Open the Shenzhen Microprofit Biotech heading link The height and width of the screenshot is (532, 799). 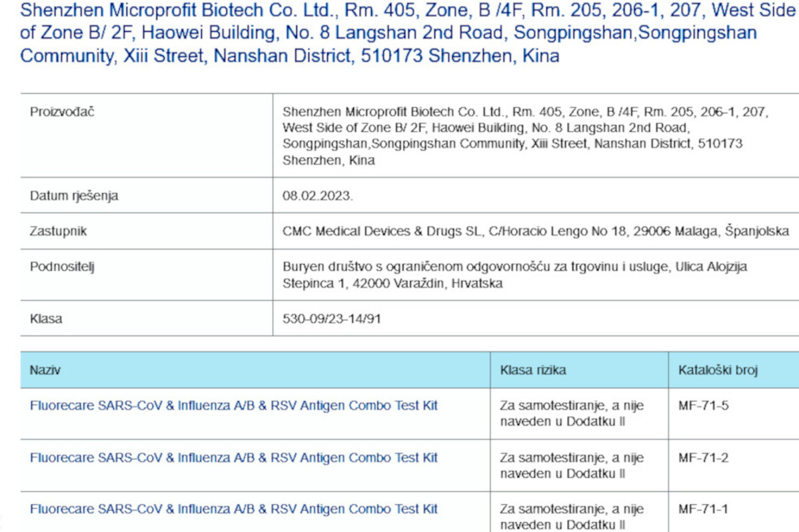(x=408, y=33)
